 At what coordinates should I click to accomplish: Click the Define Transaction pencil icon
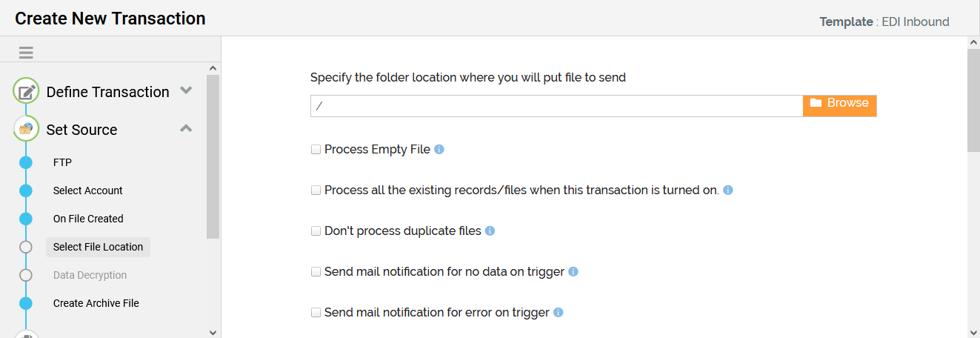[26, 92]
